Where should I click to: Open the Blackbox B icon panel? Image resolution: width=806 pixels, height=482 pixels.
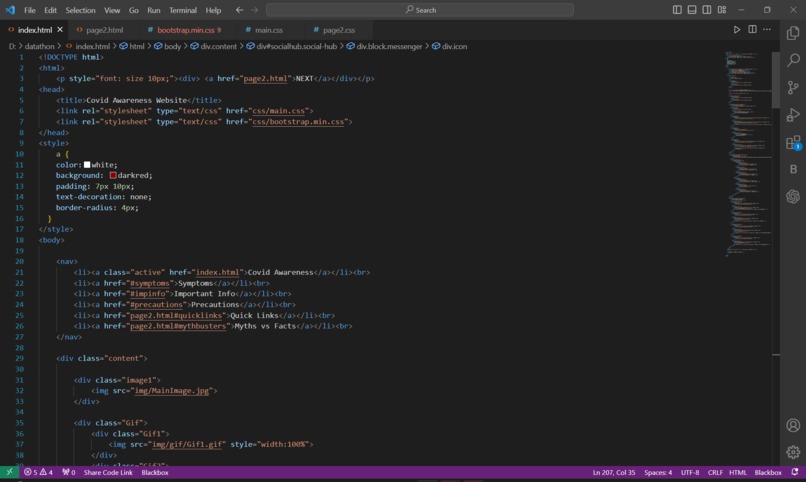pyautogui.click(x=793, y=169)
